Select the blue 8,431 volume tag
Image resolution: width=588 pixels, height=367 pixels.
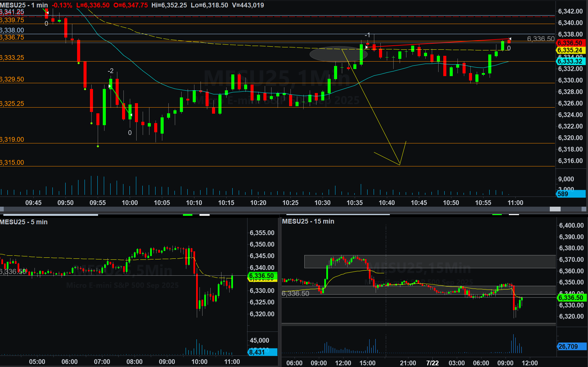[262, 352]
